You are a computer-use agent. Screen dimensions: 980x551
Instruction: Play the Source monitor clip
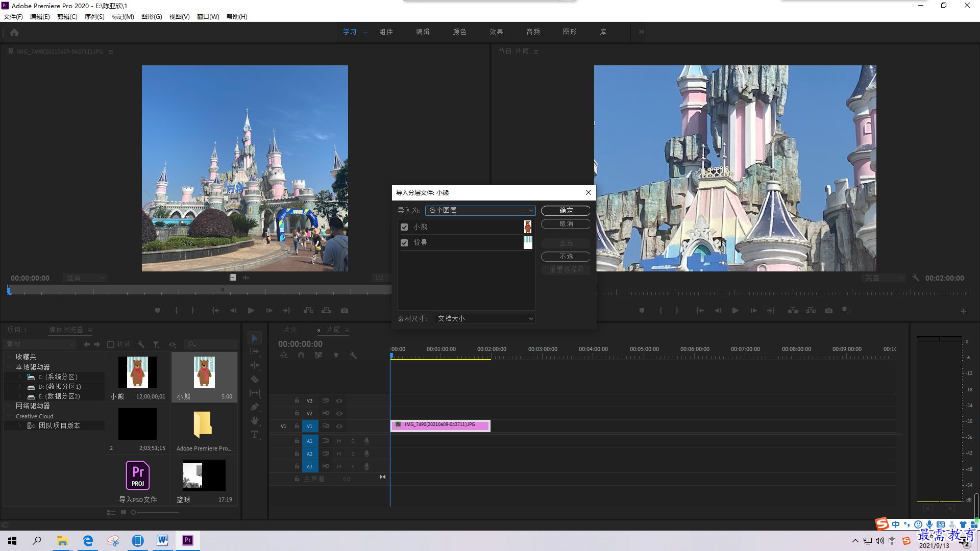pos(251,310)
